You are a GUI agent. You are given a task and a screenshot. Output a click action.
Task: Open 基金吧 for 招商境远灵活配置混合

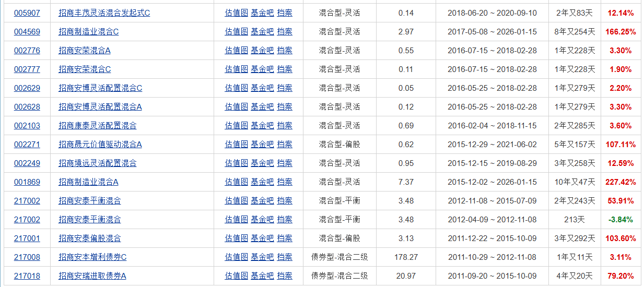tap(262, 163)
